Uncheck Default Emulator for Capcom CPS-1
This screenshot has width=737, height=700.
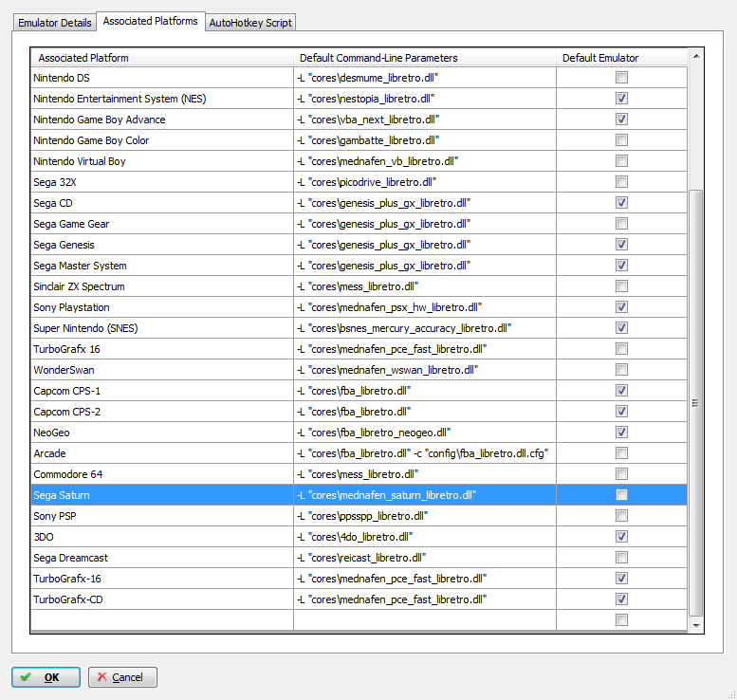click(x=621, y=391)
